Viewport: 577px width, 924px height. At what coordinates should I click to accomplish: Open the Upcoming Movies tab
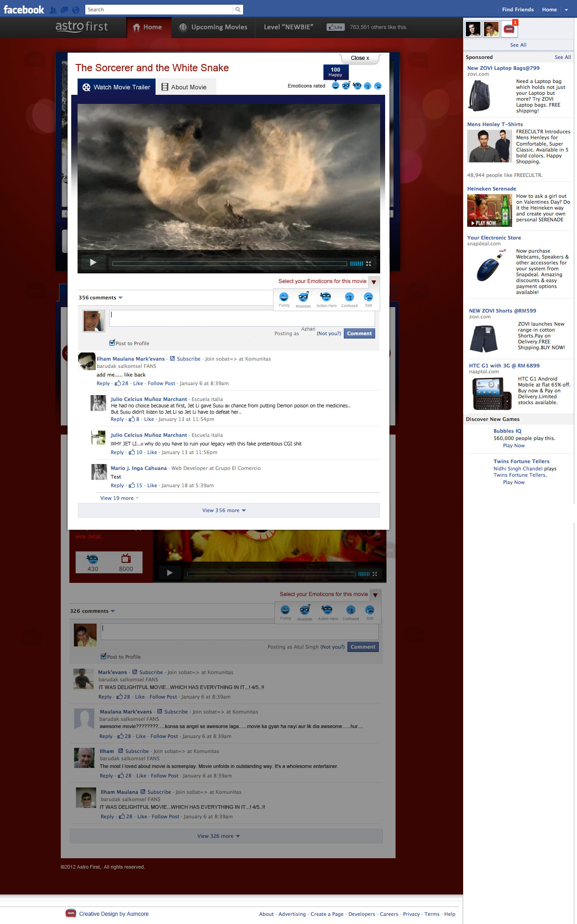click(x=213, y=27)
